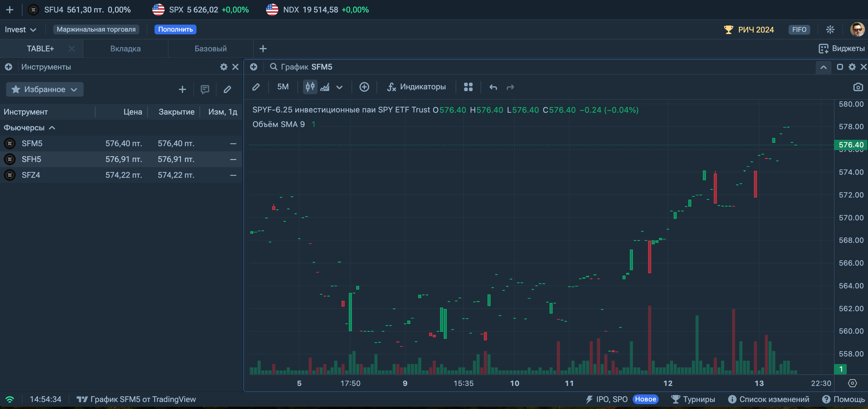The image size is (868, 409).
Task: Collapse the Фьючерсы group
Action: coord(29,128)
